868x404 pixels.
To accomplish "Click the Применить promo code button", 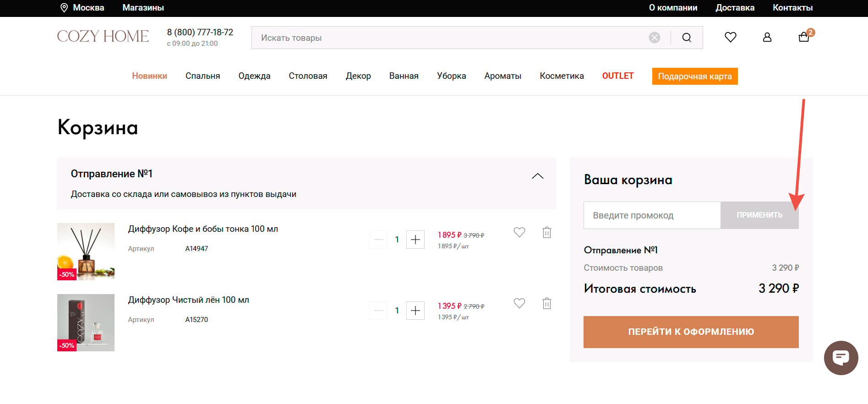I will [759, 215].
